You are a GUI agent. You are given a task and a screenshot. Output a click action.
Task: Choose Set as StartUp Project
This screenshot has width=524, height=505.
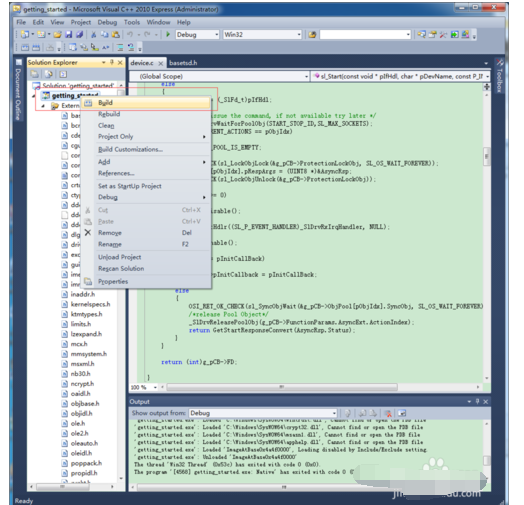(147, 186)
